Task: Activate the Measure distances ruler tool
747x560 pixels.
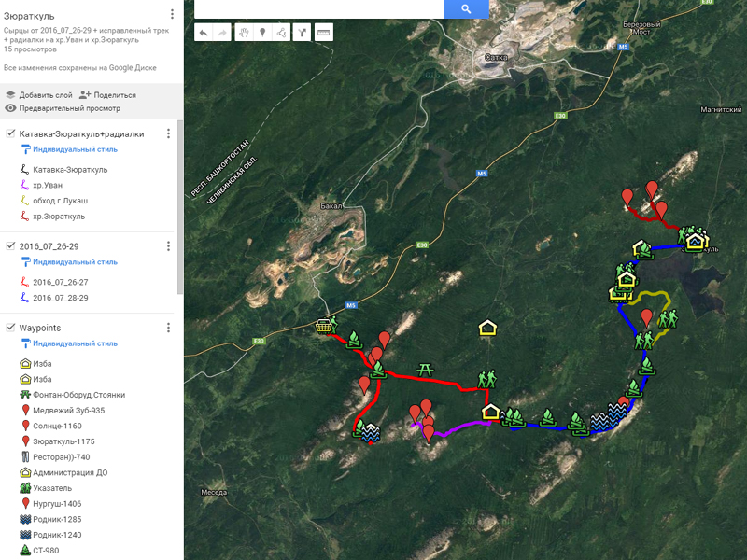Action: (x=324, y=33)
